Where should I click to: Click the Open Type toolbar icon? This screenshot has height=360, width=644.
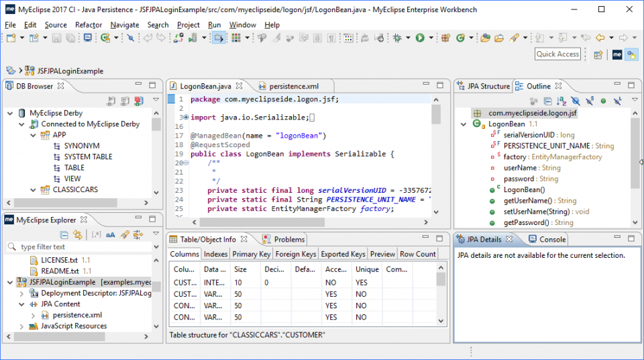(x=485, y=38)
